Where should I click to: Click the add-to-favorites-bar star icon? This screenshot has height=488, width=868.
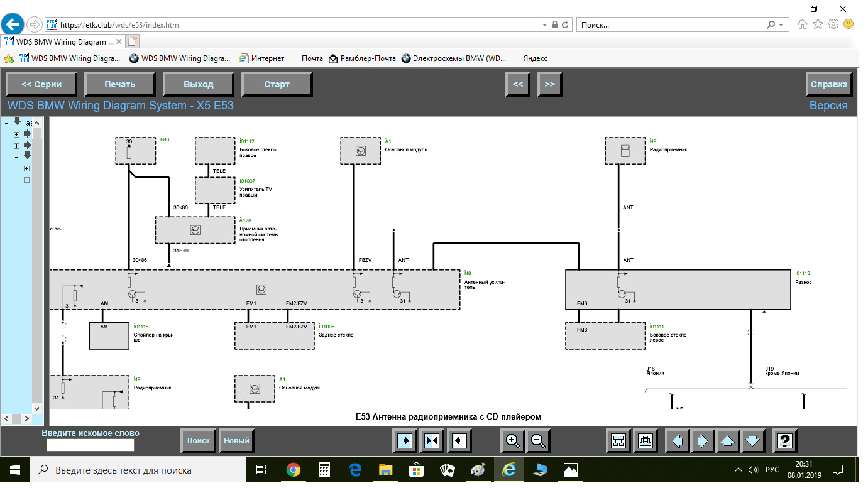tap(8, 58)
